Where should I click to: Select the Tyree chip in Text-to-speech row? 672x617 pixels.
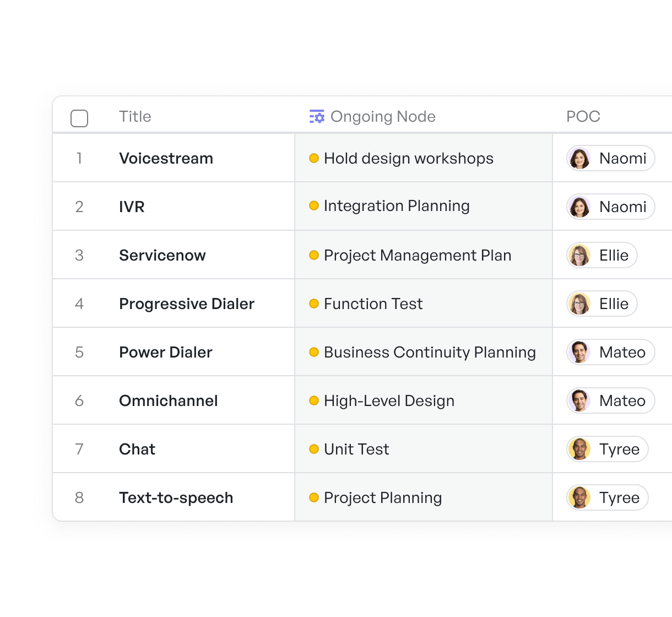pos(608,498)
